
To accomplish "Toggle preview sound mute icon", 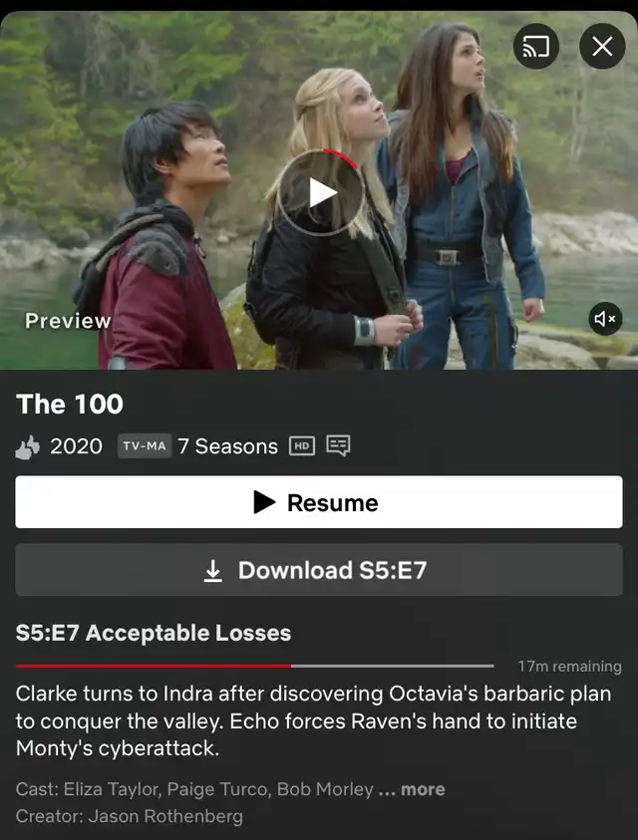I will [x=605, y=319].
